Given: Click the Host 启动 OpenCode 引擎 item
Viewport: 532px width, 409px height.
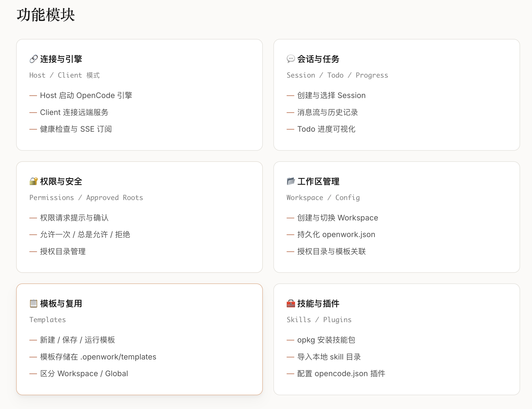Looking at the screenshot, I should point(86,95).
